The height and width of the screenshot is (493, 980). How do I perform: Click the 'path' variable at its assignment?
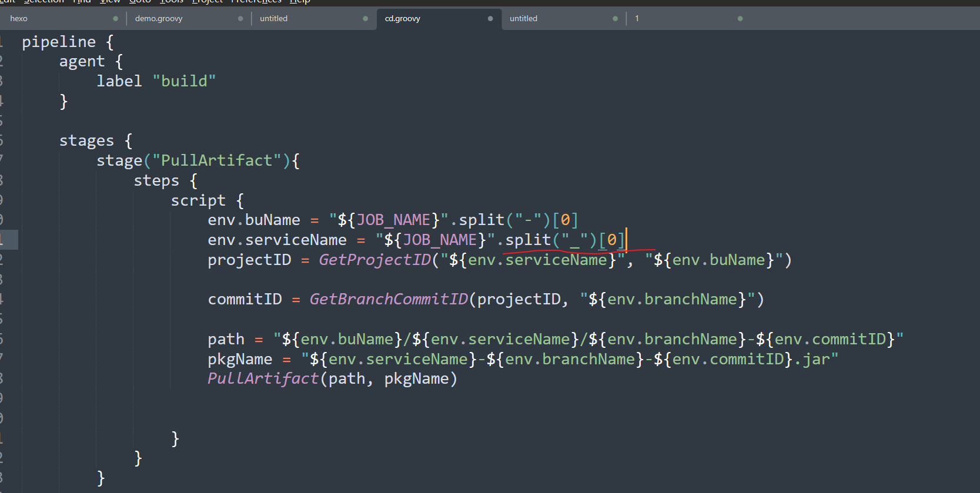[226, 340]
